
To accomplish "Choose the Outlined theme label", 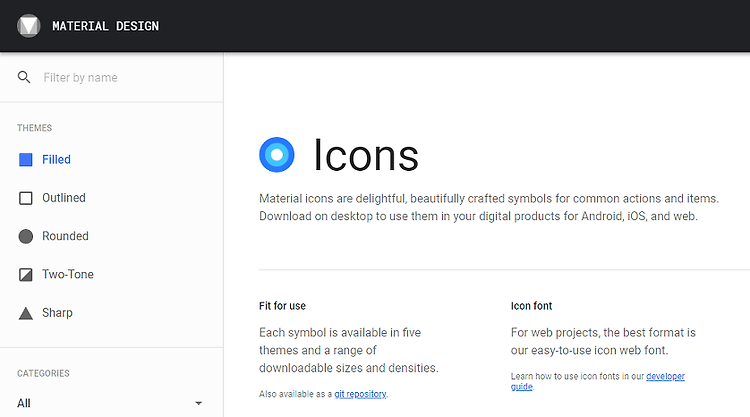I will tap(64, 198).
